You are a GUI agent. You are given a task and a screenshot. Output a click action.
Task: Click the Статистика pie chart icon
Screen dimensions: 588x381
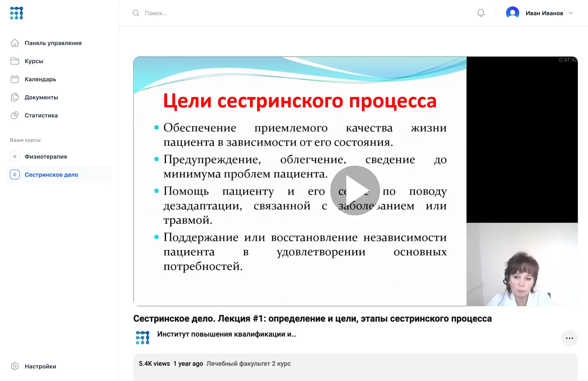tap(15, 115)
